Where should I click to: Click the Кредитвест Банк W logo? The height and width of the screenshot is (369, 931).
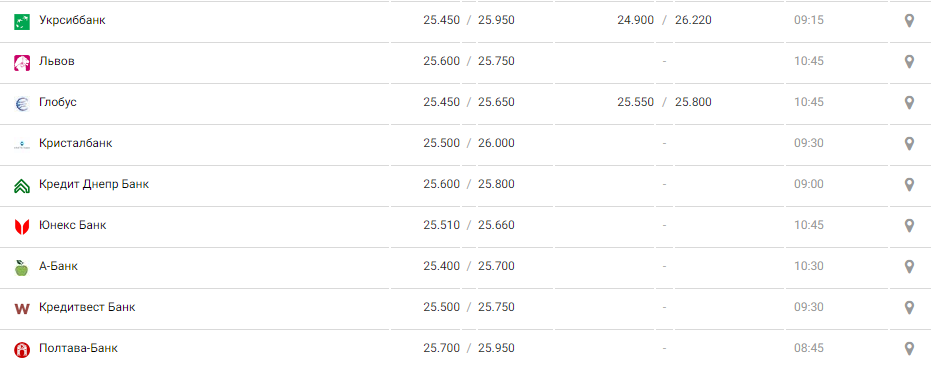point(22,309)
